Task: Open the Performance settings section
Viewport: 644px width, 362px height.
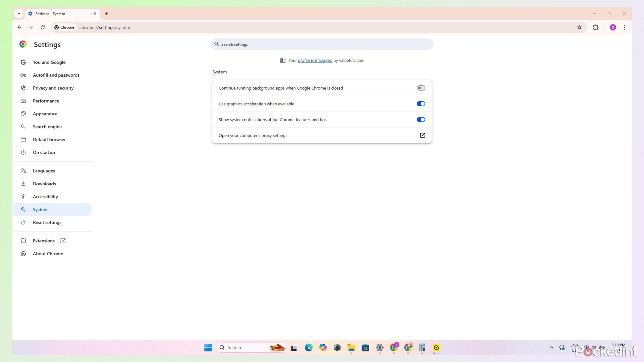Action: pyautogui.click(x=46, y=101)
